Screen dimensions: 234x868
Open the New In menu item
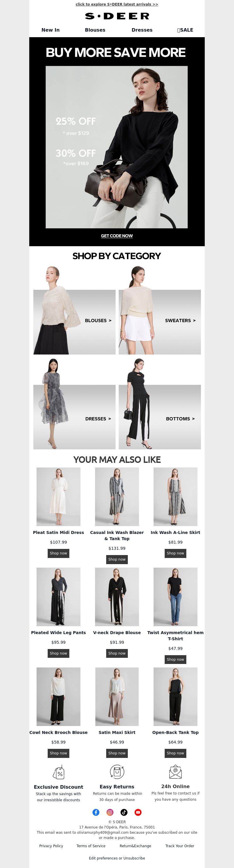click(51, 30)
